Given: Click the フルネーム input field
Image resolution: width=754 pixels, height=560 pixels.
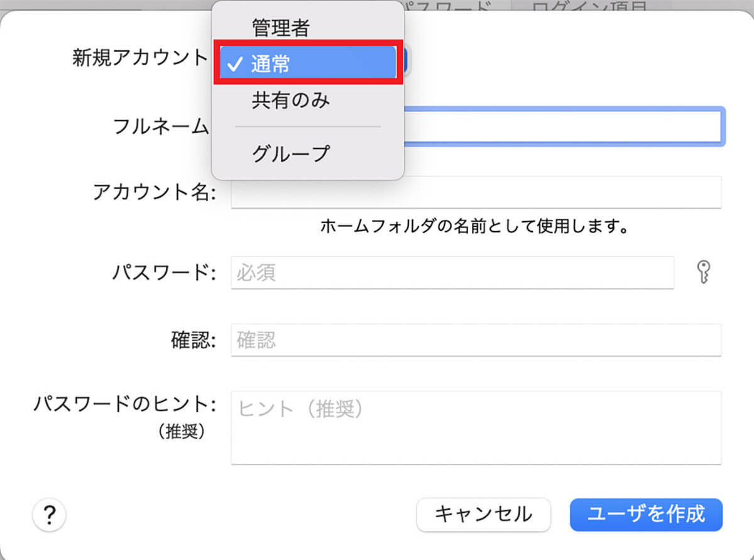Looking at the screenshot, I should pyautogui.click(x=564, y=126).
